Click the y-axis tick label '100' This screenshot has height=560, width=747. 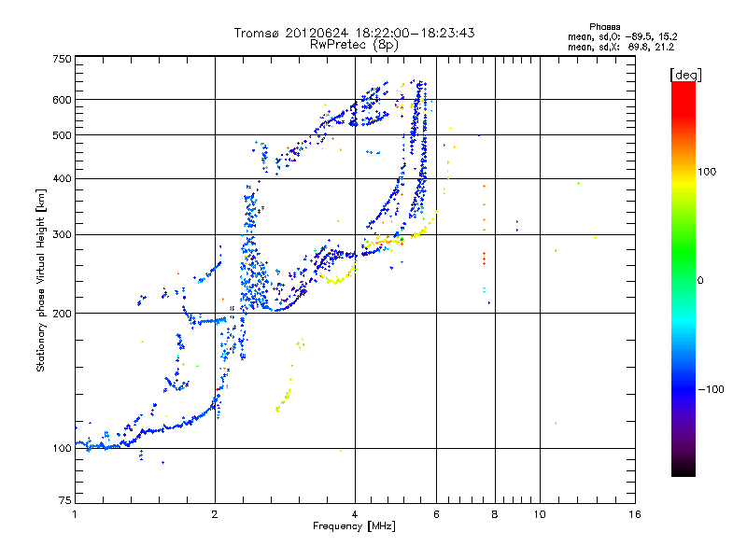[62, 449]
